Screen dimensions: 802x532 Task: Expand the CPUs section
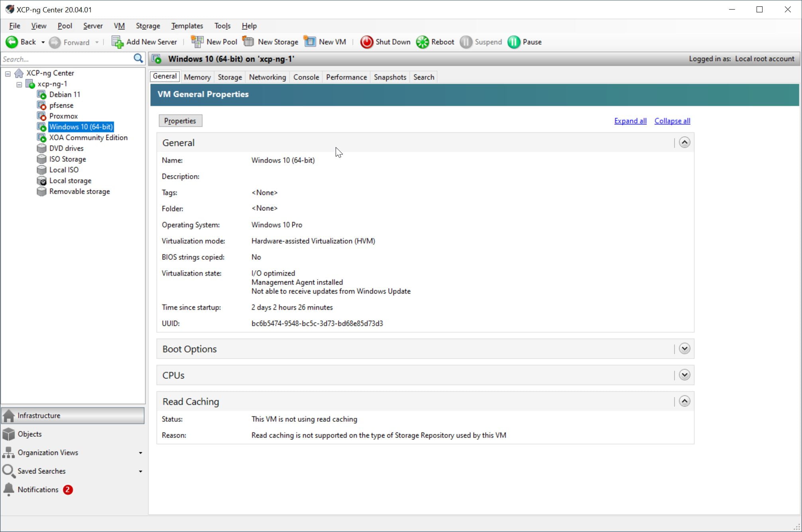tap(684, 375)
